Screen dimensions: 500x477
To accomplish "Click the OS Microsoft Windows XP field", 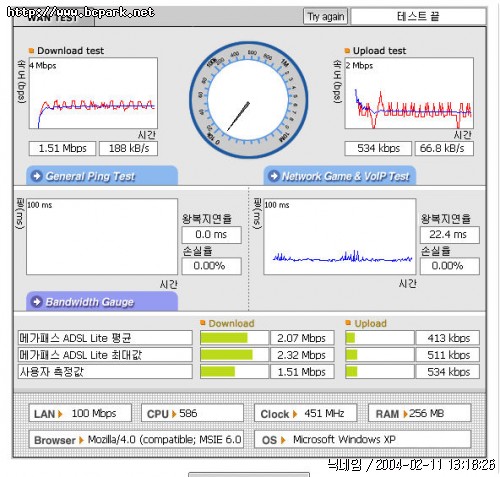I will pyautogui.click(x=362, y=439).
